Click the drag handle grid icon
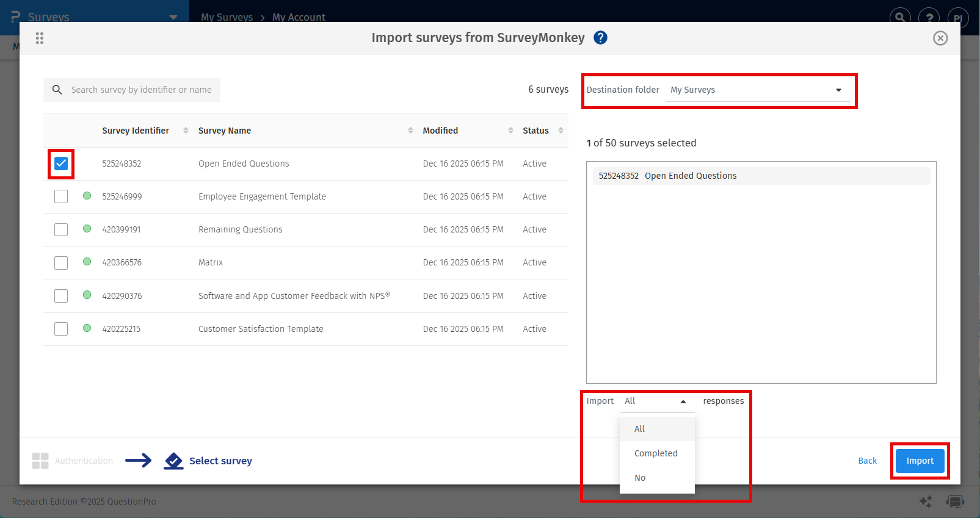Screen dimensions: 980x518 click(40, 38)
